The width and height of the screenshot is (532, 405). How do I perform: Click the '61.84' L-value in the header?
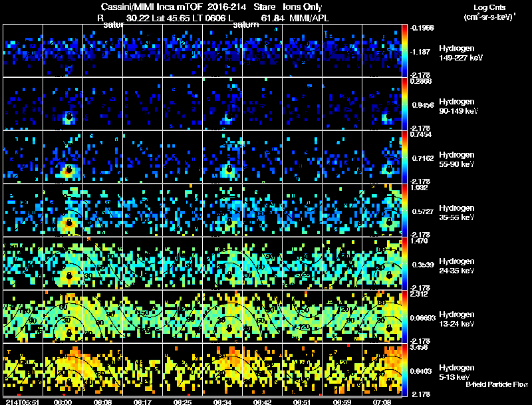[x=273, y=18]
